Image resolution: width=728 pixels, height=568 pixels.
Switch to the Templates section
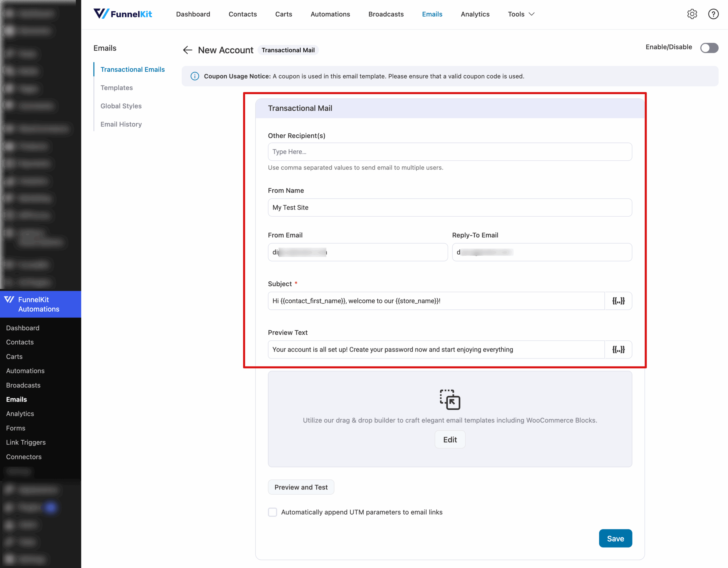coord(116,88)
